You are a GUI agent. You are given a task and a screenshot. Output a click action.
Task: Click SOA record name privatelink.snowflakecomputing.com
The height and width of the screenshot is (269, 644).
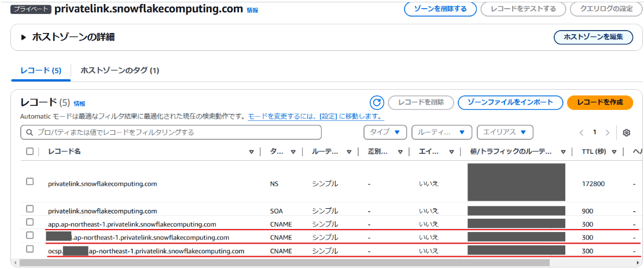tap(102, 211)
